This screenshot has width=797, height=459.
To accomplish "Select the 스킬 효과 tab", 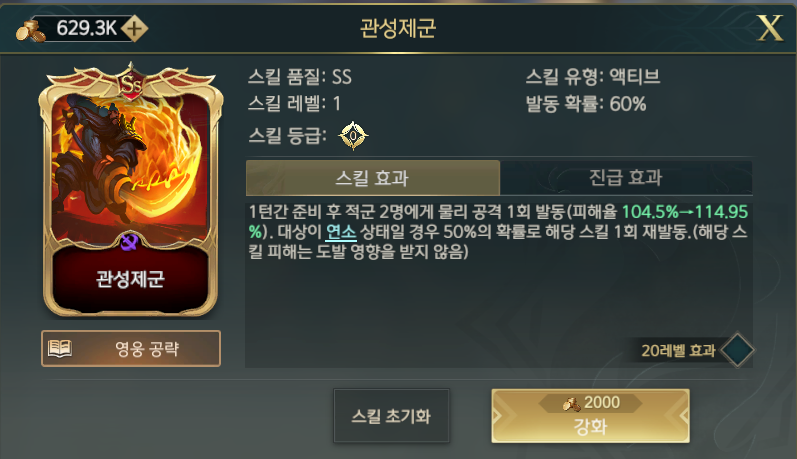I will (x=373, y=178).
